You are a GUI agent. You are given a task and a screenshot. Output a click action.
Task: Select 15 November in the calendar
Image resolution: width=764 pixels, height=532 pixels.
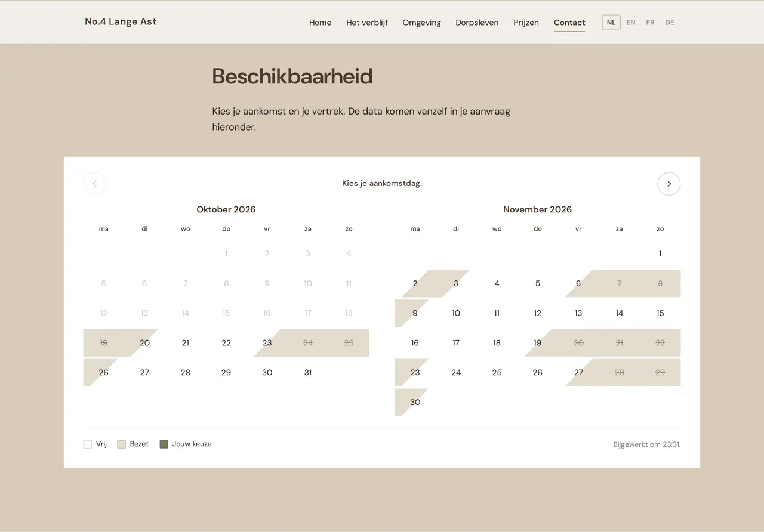(660, 313)
